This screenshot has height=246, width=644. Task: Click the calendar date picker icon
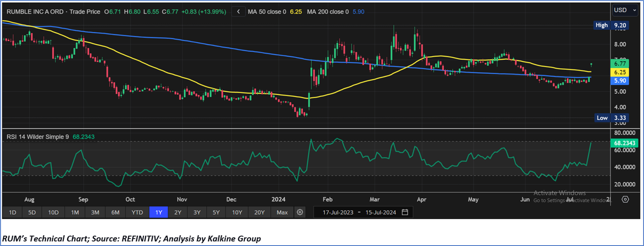click(x=405, y=212)
